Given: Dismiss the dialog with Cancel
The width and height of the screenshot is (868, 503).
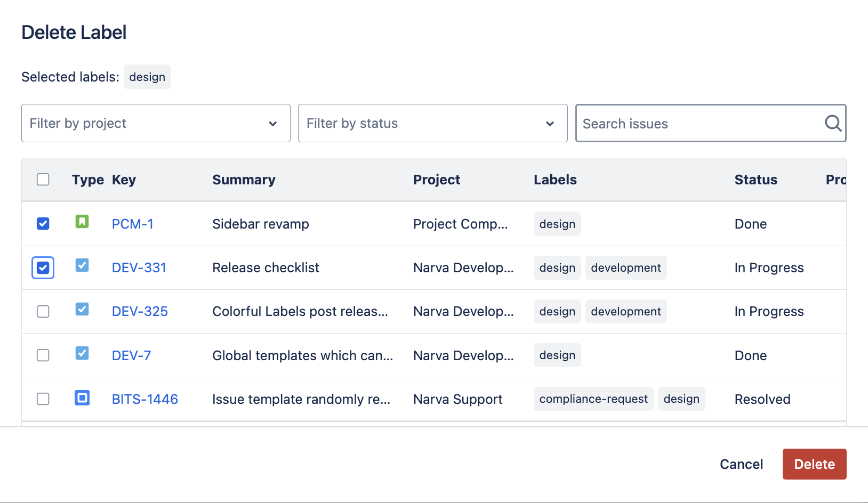Looking at the screenshot, I should (x=741, y=464).
